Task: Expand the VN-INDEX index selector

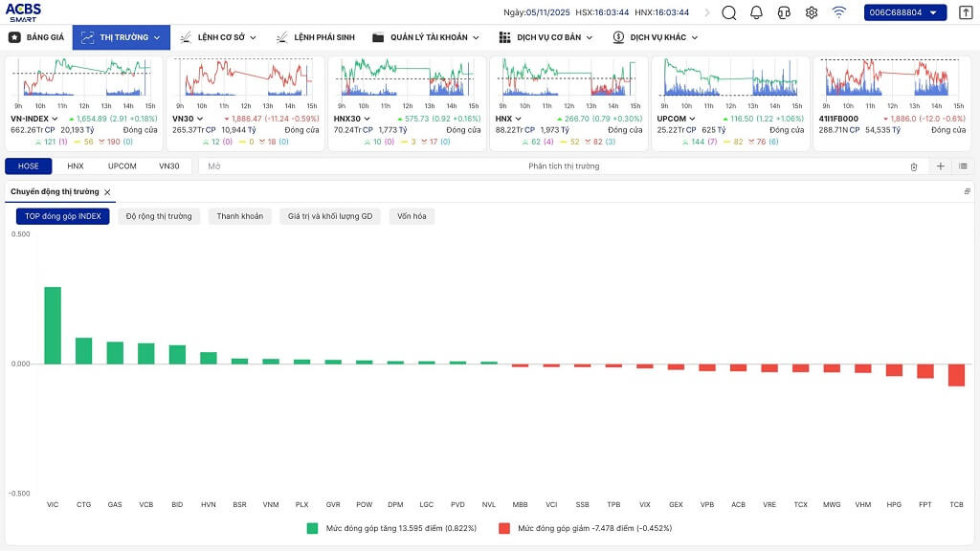Action: coord(56,119)
